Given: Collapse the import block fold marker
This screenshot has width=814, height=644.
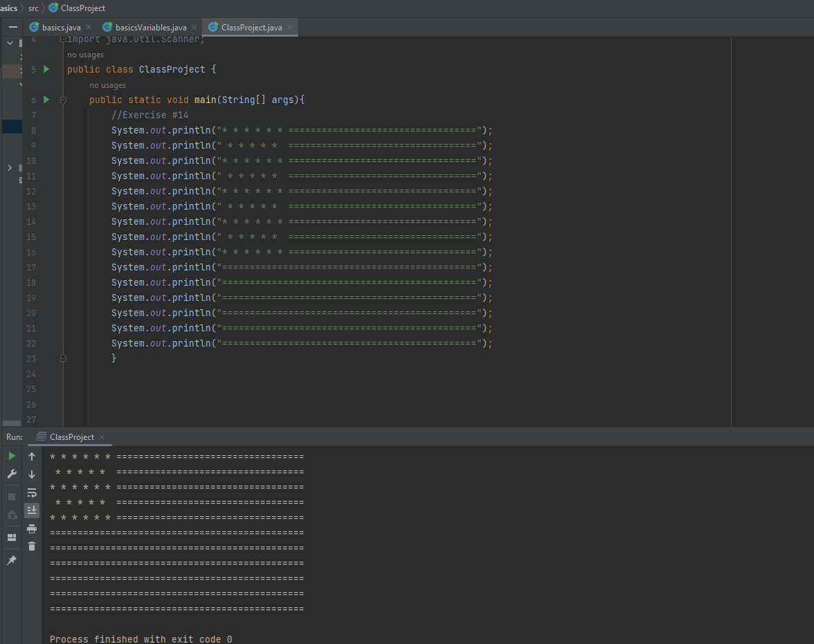Looking at the screenshot, I should tap(63, 39).
